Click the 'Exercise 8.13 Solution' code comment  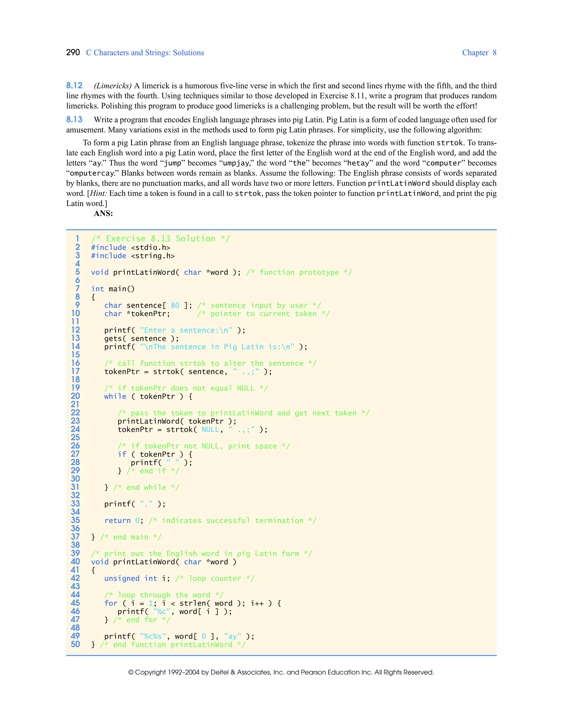pyautogui.click(x=161, y=239)
